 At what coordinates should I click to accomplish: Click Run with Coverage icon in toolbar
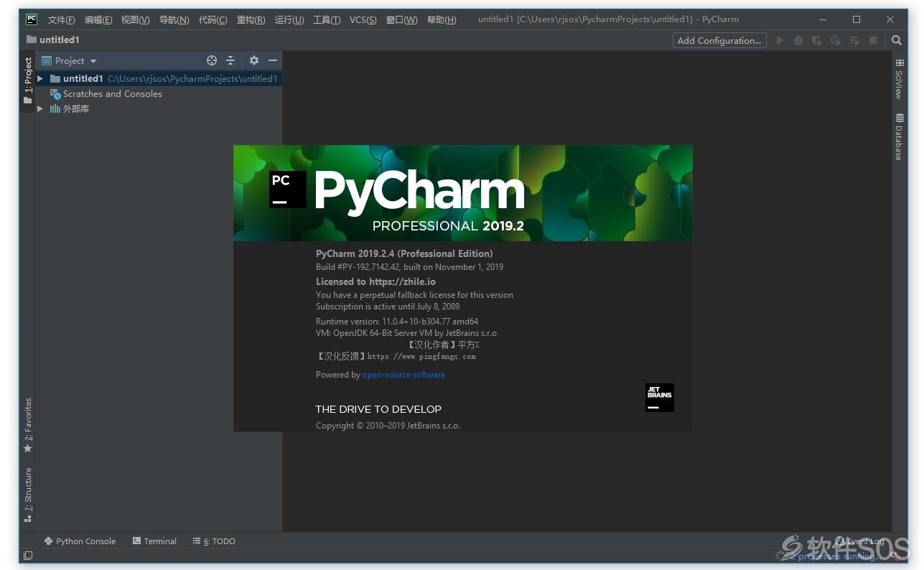(817, 41)
